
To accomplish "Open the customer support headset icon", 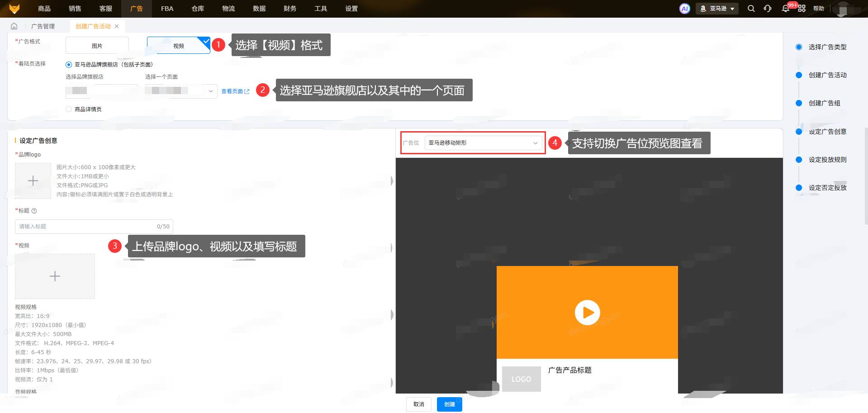I will click(768, 9).
